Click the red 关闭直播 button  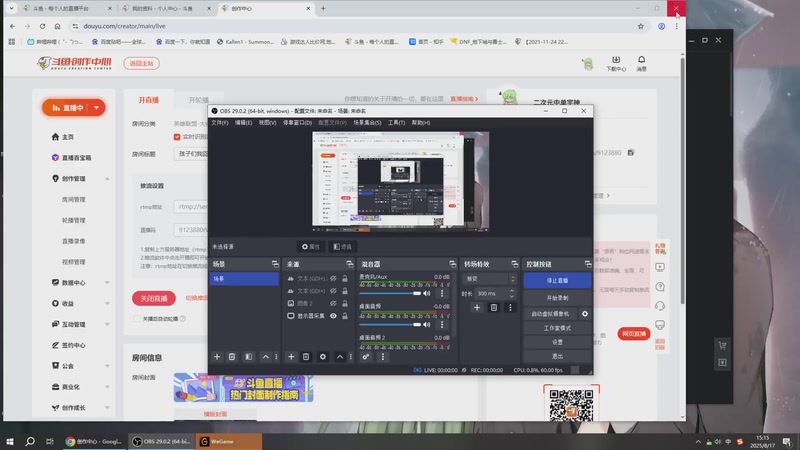154,298
